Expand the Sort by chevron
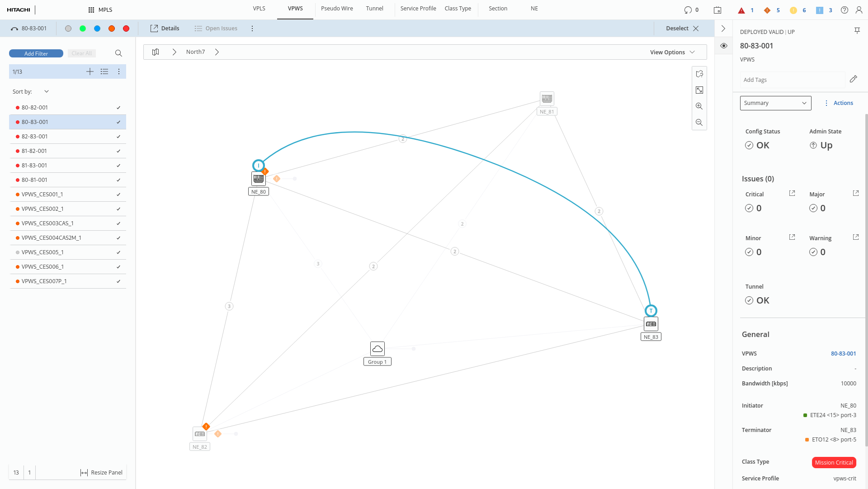868x489 pixels. [47, 91]
